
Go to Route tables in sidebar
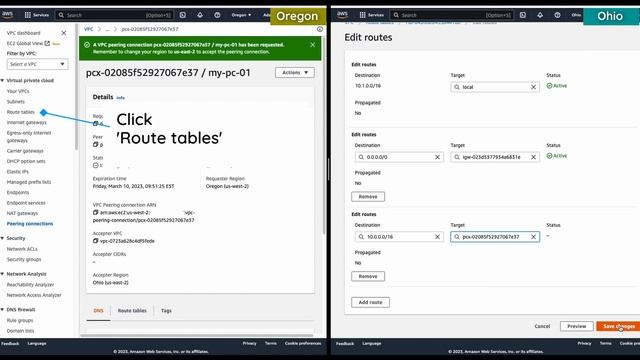pyautogui.click(x=21, y=112)
